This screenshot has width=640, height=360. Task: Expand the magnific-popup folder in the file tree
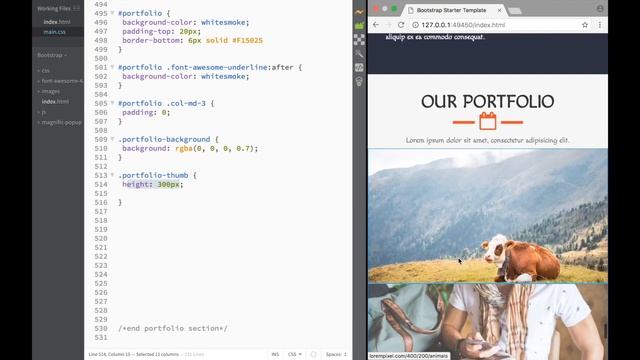click(60, 122)
